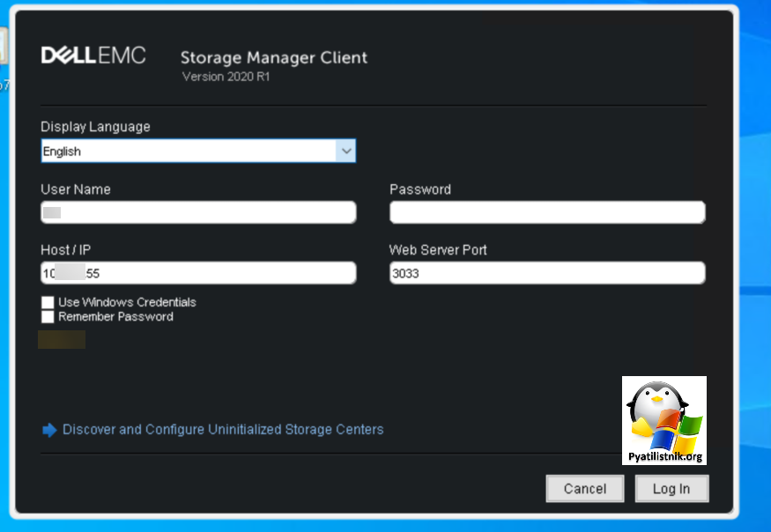Image resolution: width=771 pixels, height=532 pixels.
Task: Click the Log In button
Action: pyautogui.click(x=671, y=489)
